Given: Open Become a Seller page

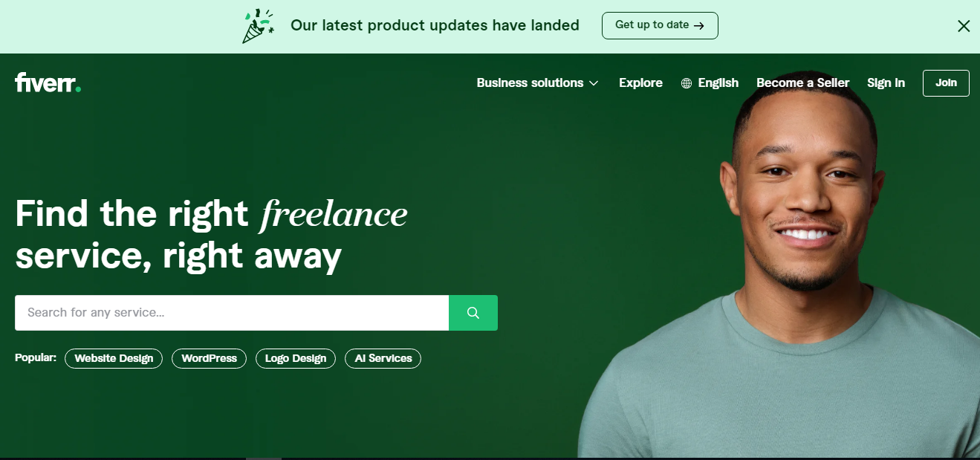Looking at the screenshot, I should click(802, 83).
